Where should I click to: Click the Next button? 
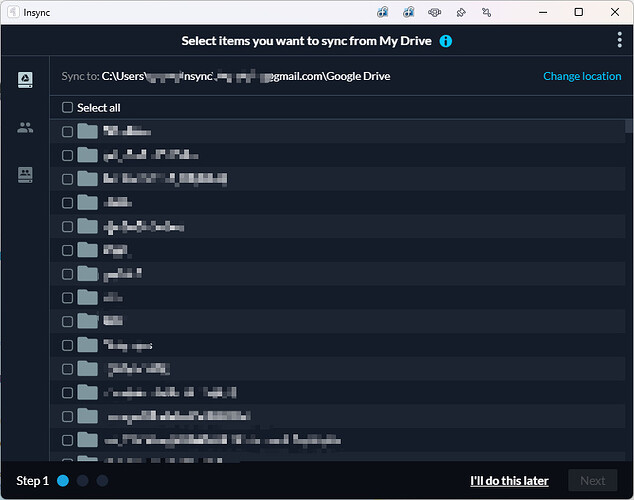[x=592, y=481]
